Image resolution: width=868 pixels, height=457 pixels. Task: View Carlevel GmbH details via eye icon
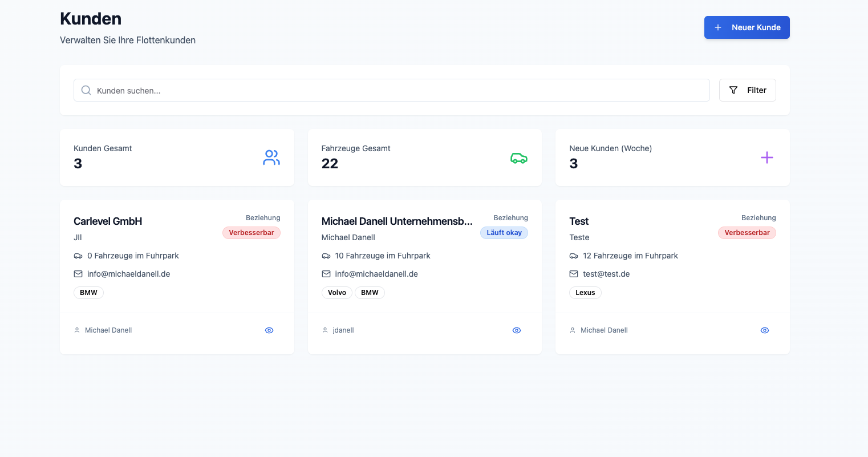(x=269, y=330)
